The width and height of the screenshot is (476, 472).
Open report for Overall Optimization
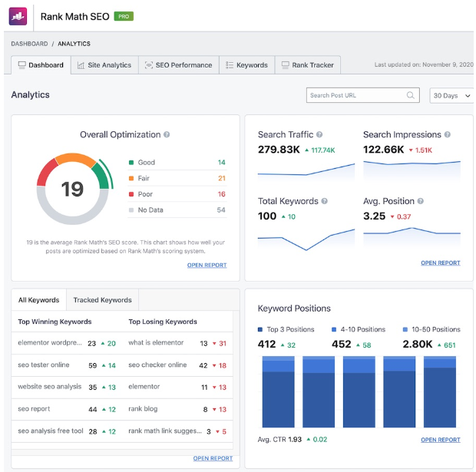[207, 265]
